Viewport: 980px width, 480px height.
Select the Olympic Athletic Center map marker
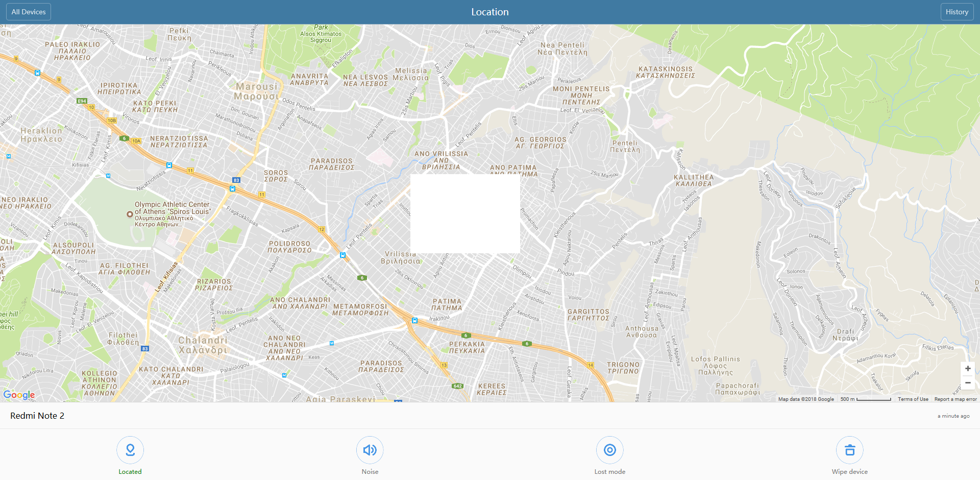(x=130, y=214)
